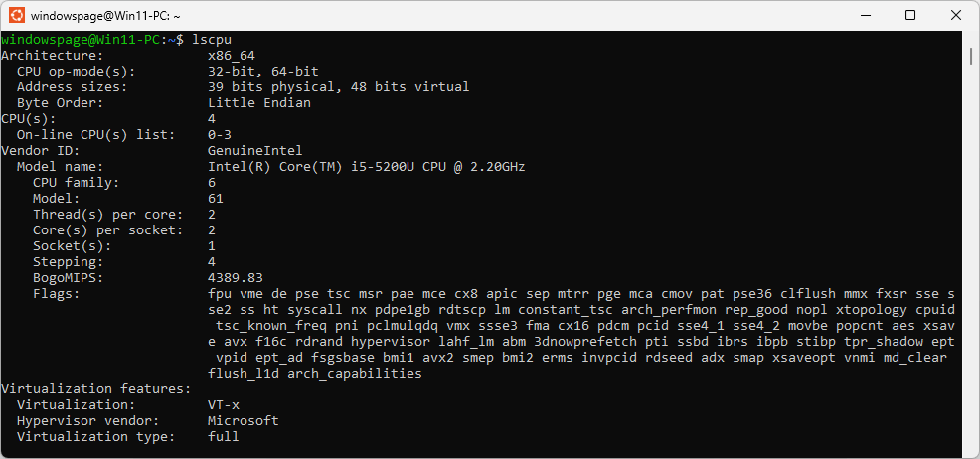Click the Ubuntu icon in the title bar
This screenshot has height=459, width=980.
coord(17,16)
